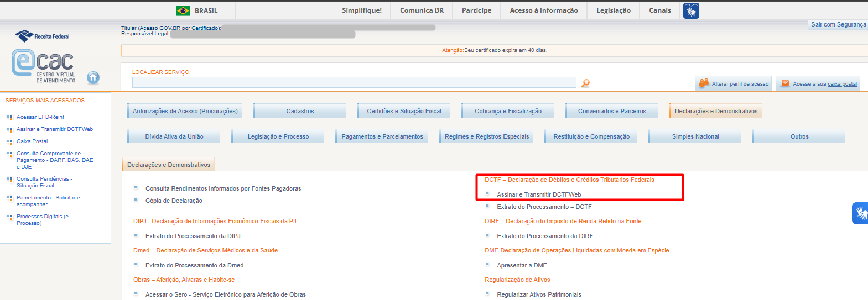Select Legislação e Processo category

[278, 136]
